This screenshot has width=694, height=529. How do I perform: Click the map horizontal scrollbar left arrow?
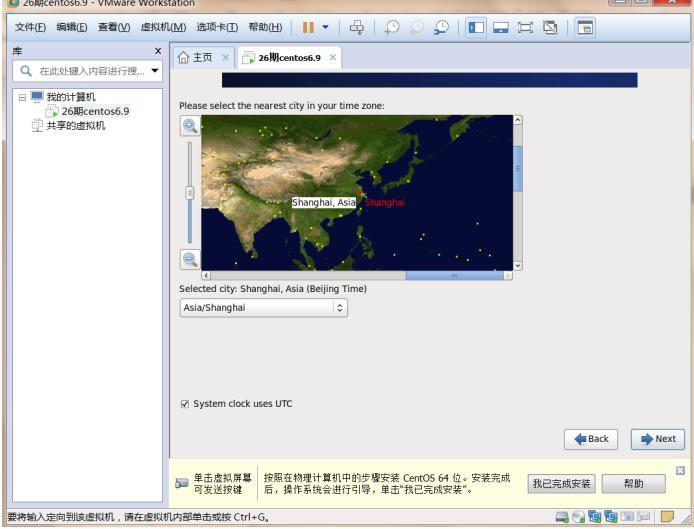[x=206, y=275]
